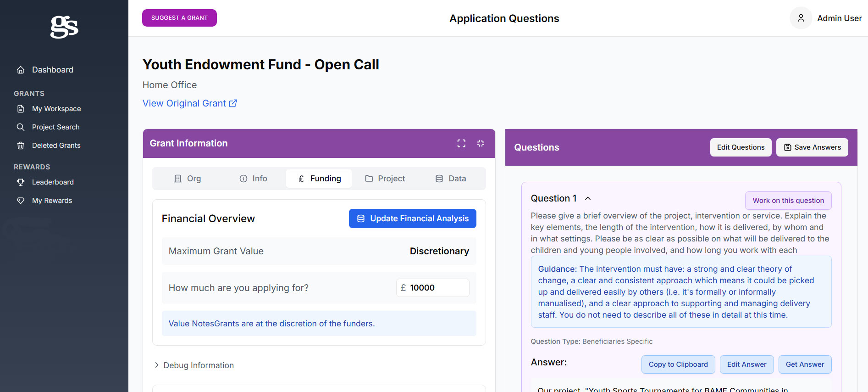This screenshot has width=868, height=392.
Task: Open the Data tab
Action: point(451,179)
